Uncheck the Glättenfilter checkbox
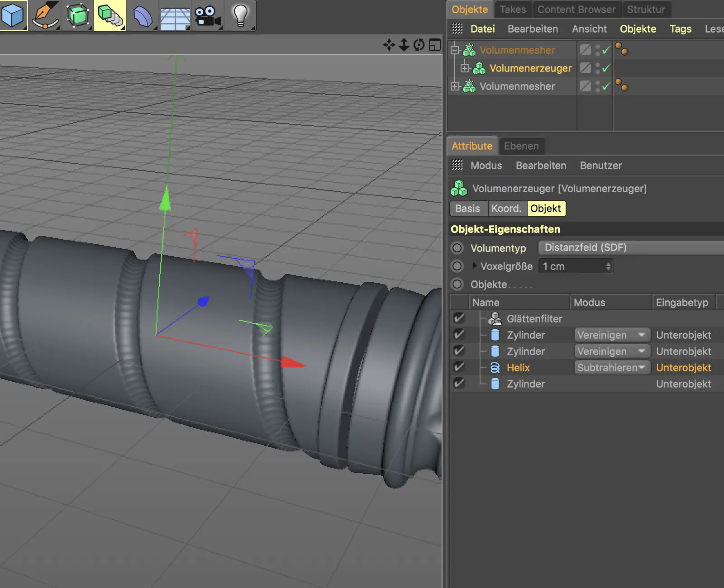The height and width of the screenshot is (588, 724). tap(459, 318)
